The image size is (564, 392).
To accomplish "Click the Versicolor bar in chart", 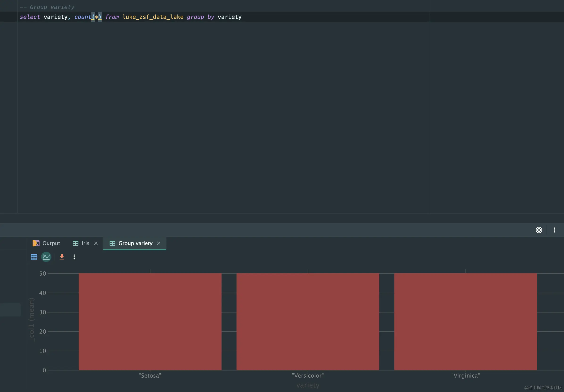I will [308, 321].
